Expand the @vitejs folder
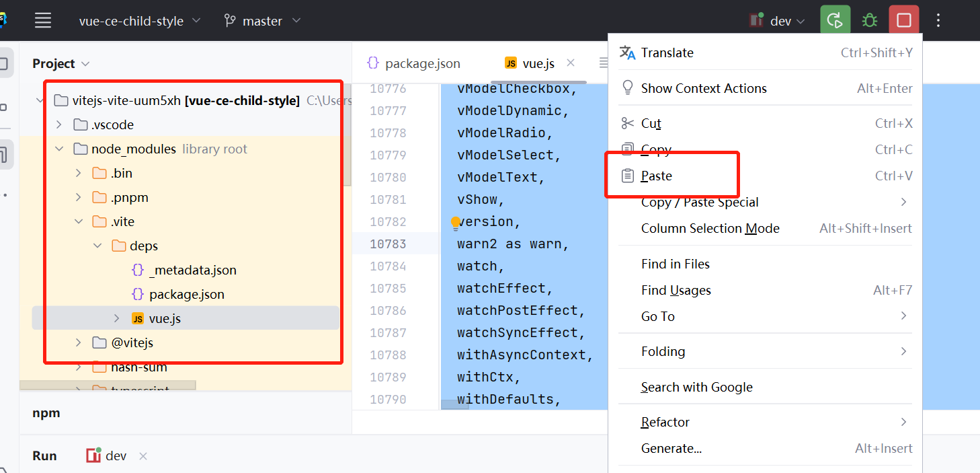Screen dimensions: 980x473 (79, 342)
